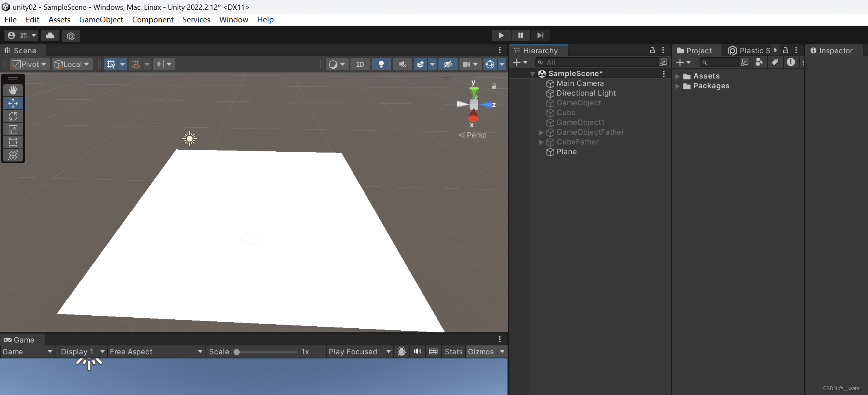The width and height of the screenshot is (868, 395).
Task: Toggle grid visibility in Scene
Action: [x=111, y=64]
